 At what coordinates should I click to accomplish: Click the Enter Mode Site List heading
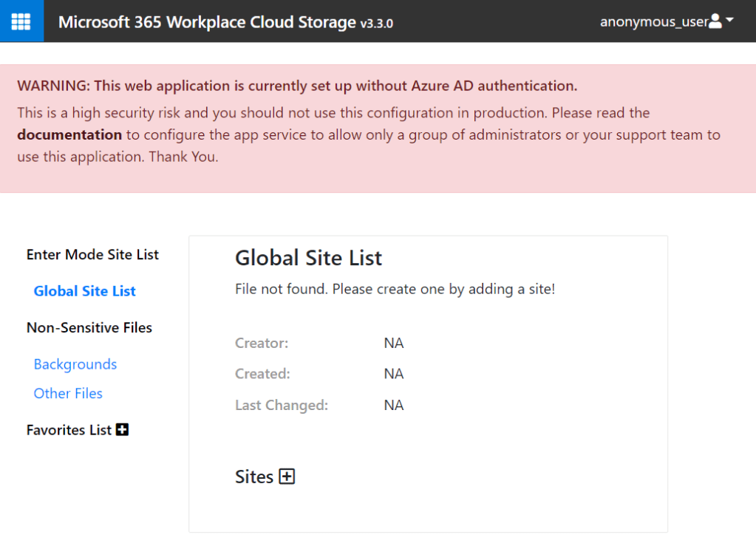(x=92, y=254)
